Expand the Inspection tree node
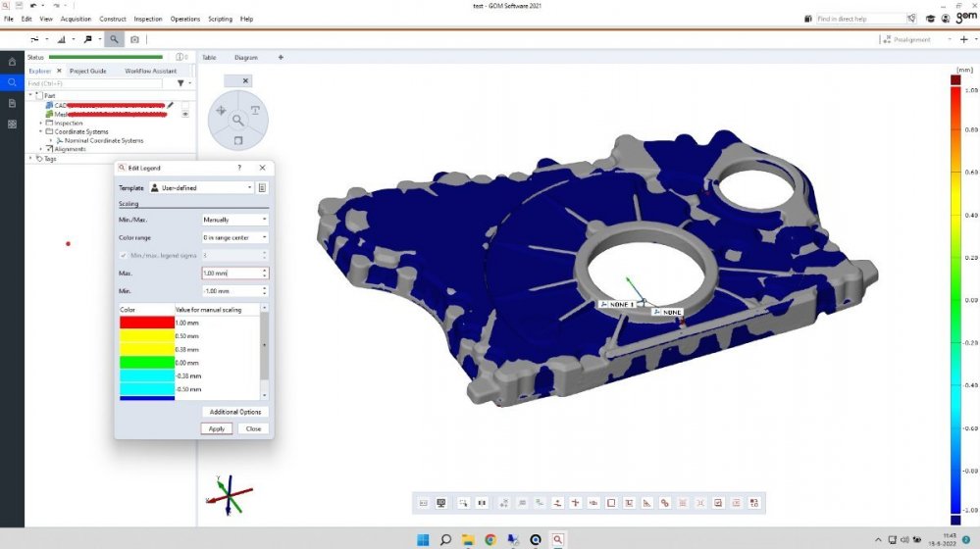The width and height of the screenshot is (980, 549). click(41, 123)
